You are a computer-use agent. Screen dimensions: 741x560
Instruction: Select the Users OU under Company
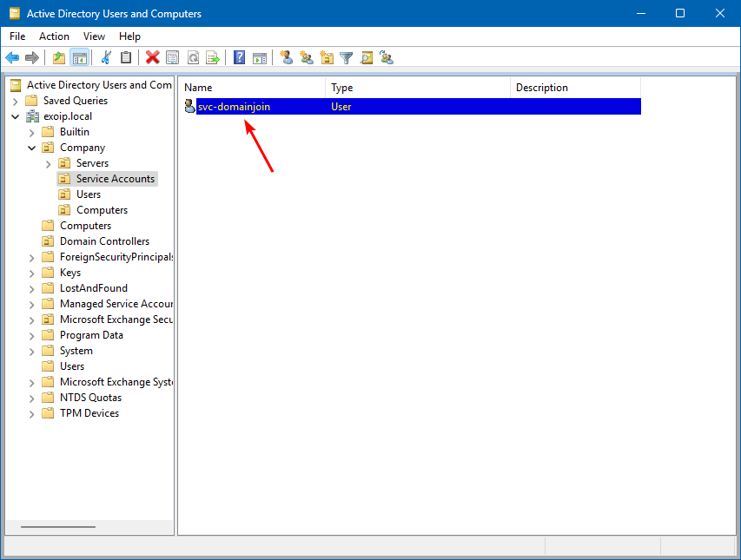[x=89, y=194]
